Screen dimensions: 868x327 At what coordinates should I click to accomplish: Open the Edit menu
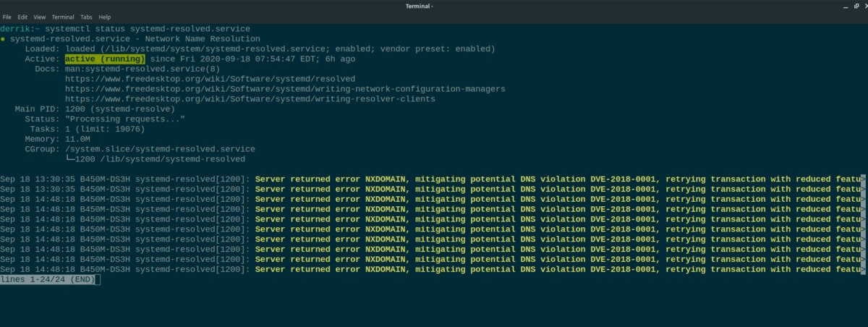pyautogui.click(x=23, y=17)
